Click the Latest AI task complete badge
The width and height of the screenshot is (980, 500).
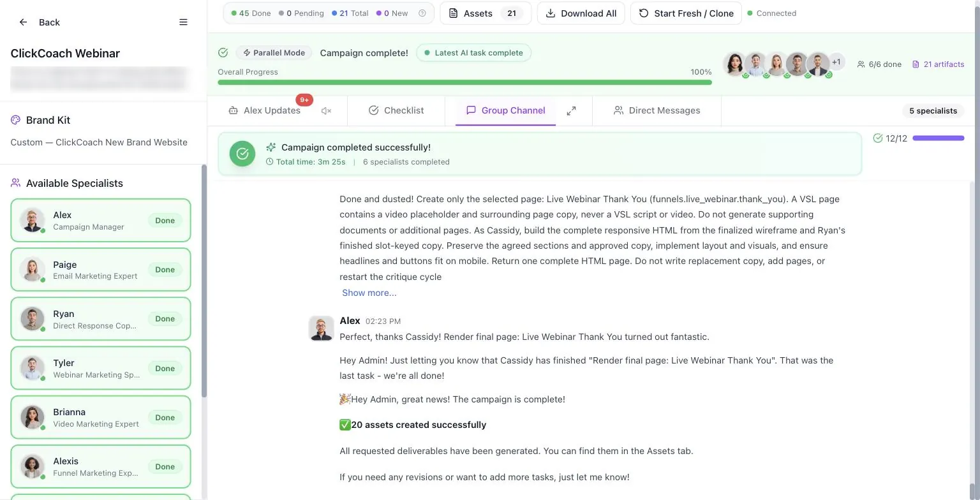pos(474,53)
